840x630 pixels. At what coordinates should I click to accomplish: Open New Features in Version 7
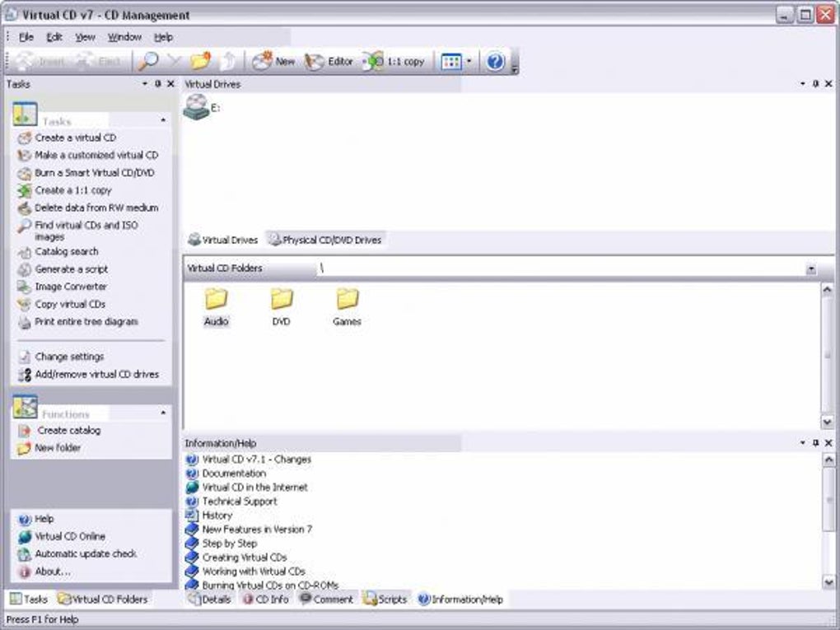257,529
